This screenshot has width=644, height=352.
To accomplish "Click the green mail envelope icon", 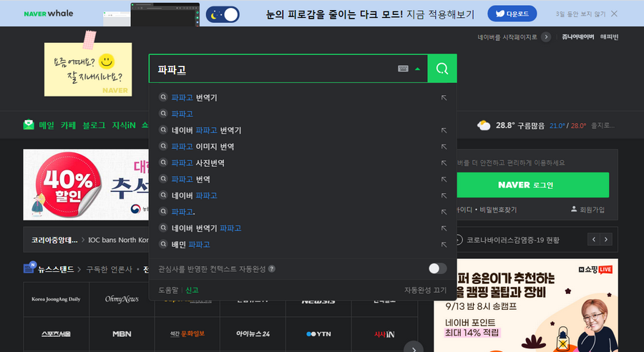I will (29, 124).
